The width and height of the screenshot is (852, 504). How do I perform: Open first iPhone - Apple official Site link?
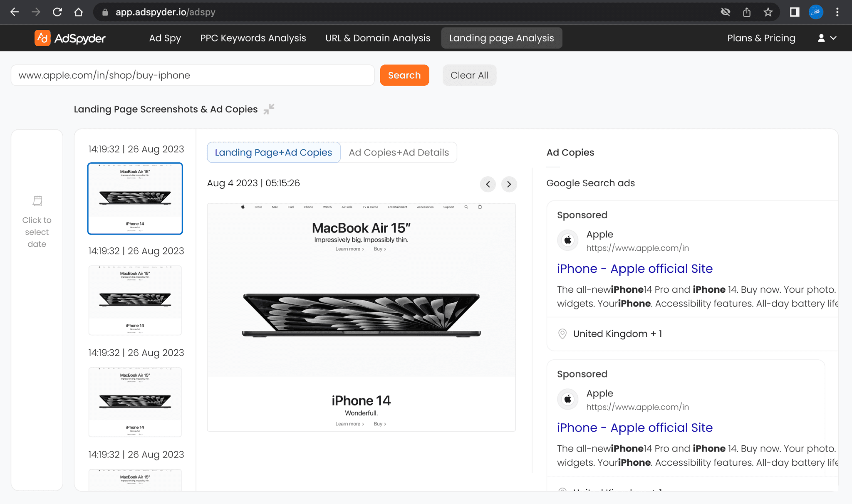[x=635, y=269]
